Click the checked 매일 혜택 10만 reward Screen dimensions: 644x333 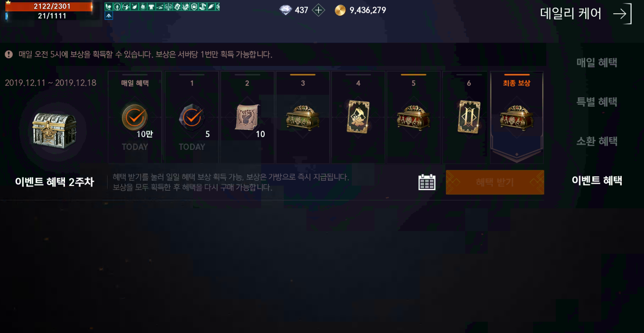coord(135,117)
